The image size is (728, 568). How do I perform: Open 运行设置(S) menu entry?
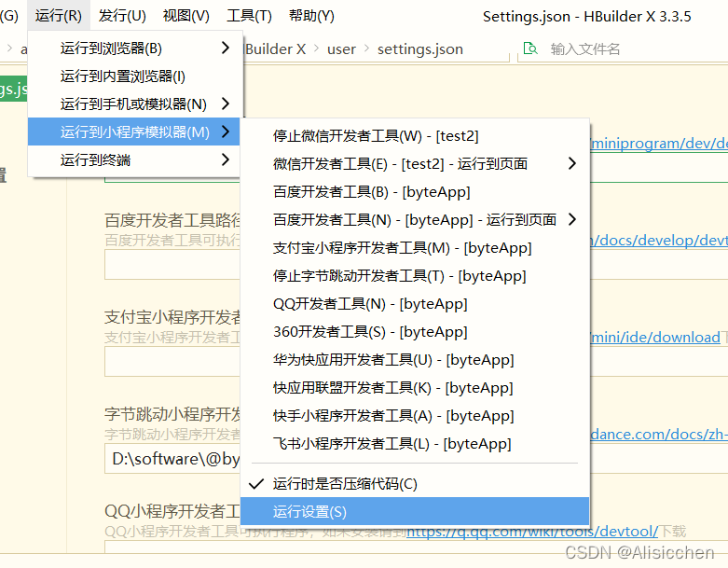415,511
